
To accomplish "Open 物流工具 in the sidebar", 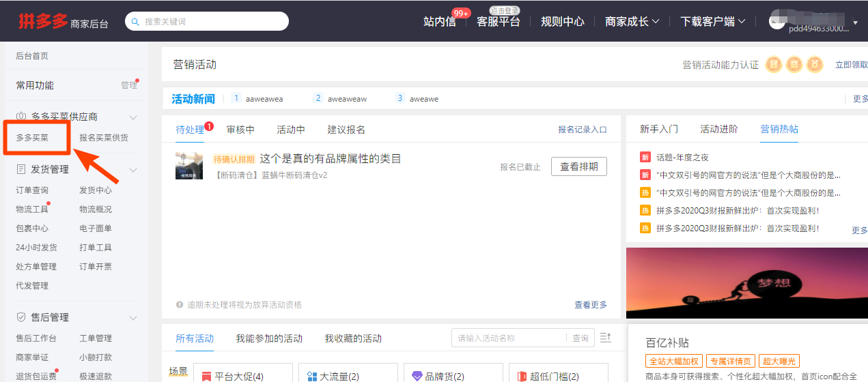I will [32, 209].
